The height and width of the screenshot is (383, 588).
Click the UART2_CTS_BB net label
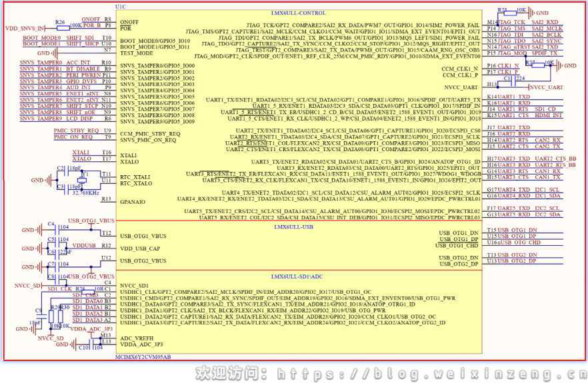(555, 159)
